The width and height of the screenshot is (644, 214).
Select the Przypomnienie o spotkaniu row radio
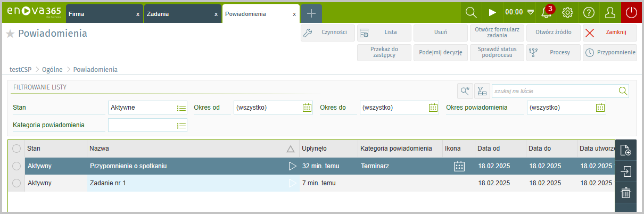[x=16, y=166]
